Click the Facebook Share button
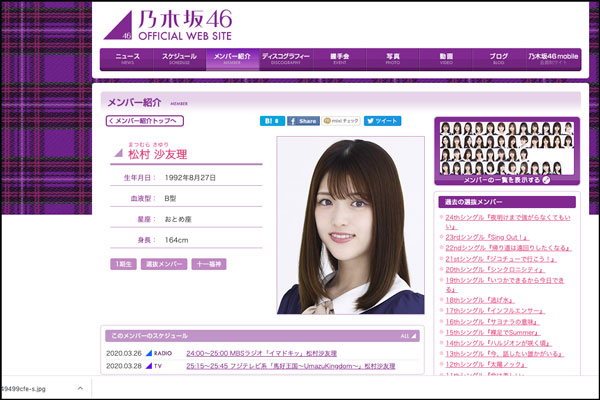 click(303, 121)
